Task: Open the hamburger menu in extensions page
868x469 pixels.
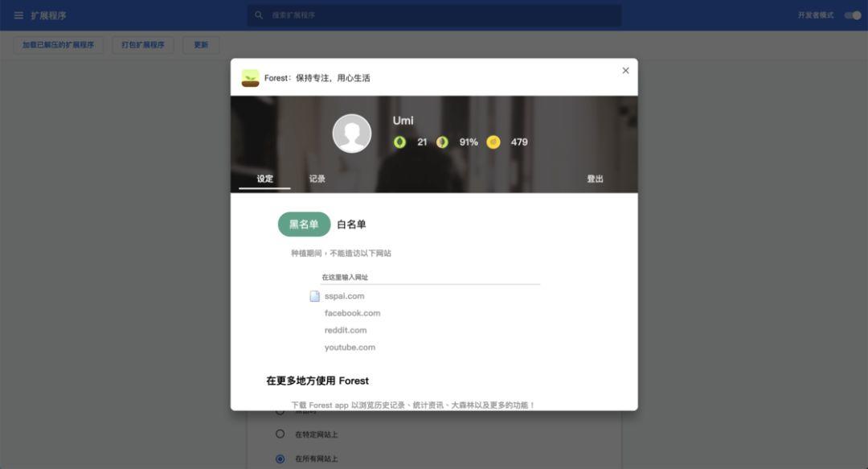Action: click(18, 15)
